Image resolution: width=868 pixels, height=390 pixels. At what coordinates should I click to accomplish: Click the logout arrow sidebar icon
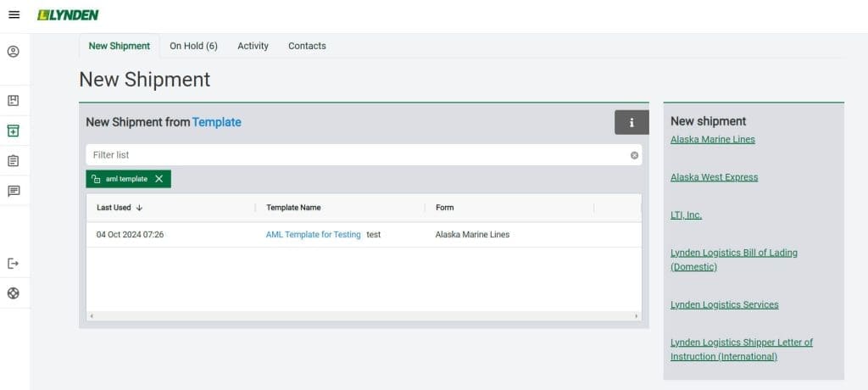point(14,263)
